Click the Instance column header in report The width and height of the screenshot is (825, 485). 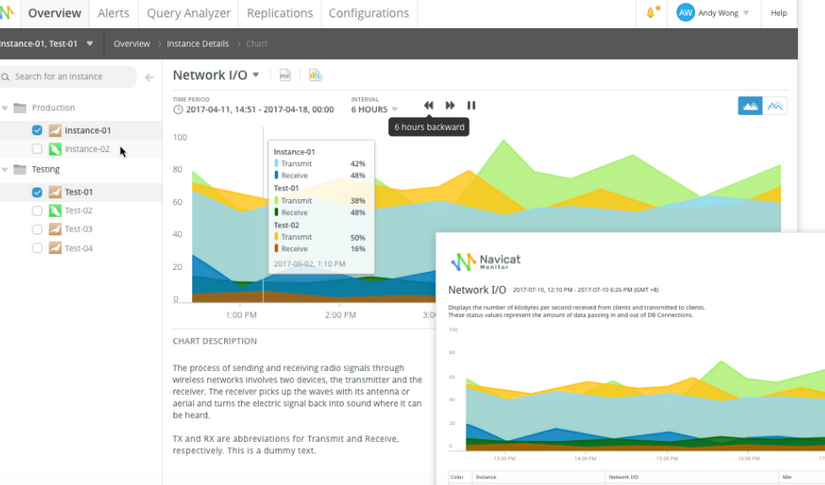pos(486,477)
